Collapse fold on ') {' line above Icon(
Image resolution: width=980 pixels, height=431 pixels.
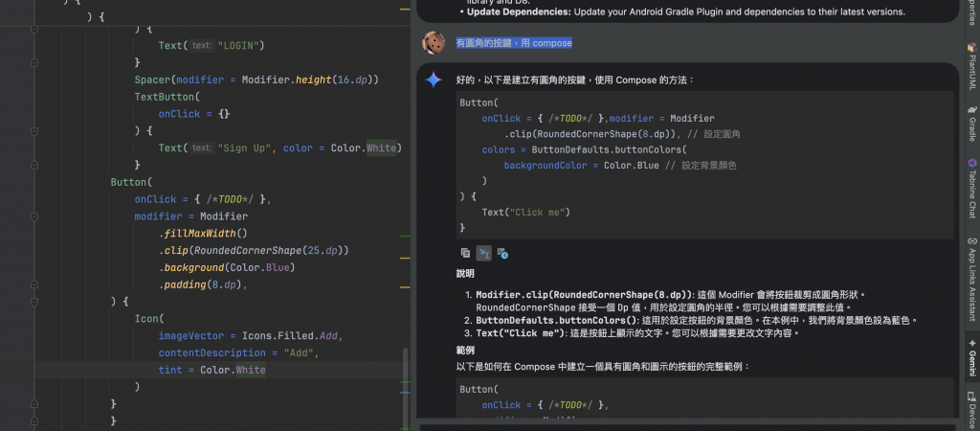[x=34, y=302]
